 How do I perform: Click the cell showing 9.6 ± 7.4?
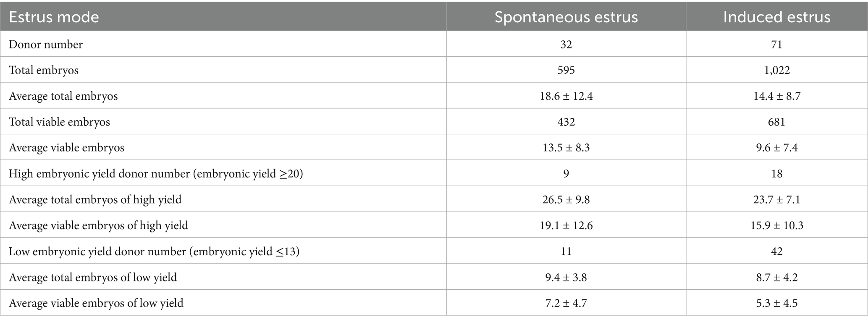pyautogui.click(x=776, y=148)
